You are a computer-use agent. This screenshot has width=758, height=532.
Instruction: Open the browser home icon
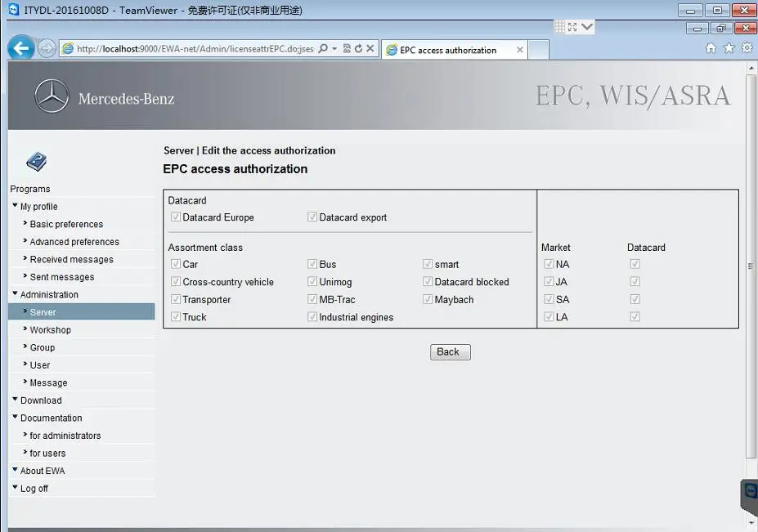(x=711, y=48)
